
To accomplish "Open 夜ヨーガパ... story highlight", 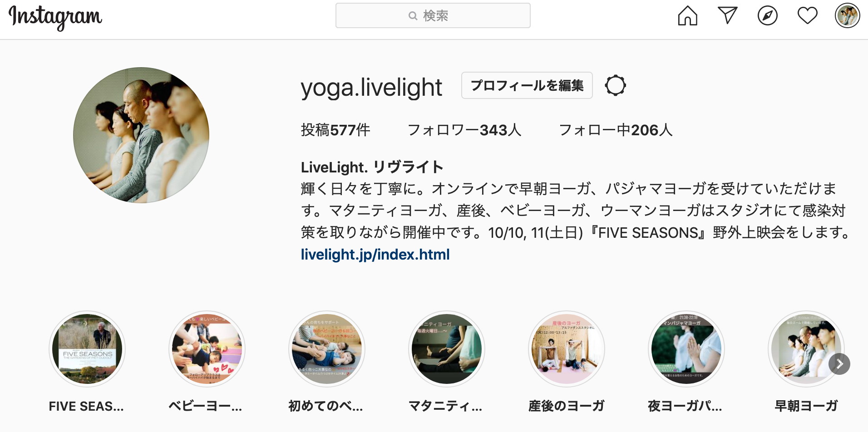I will click(686, 362).
